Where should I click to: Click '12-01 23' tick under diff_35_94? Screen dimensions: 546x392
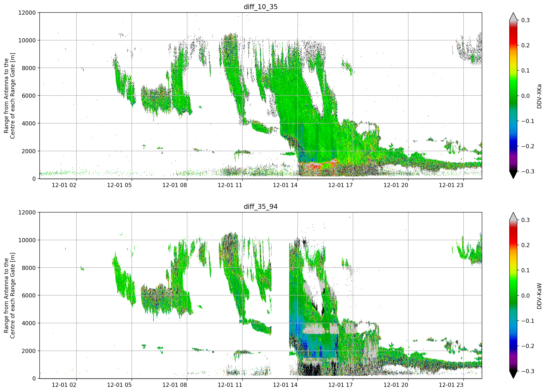coord(451,385)
